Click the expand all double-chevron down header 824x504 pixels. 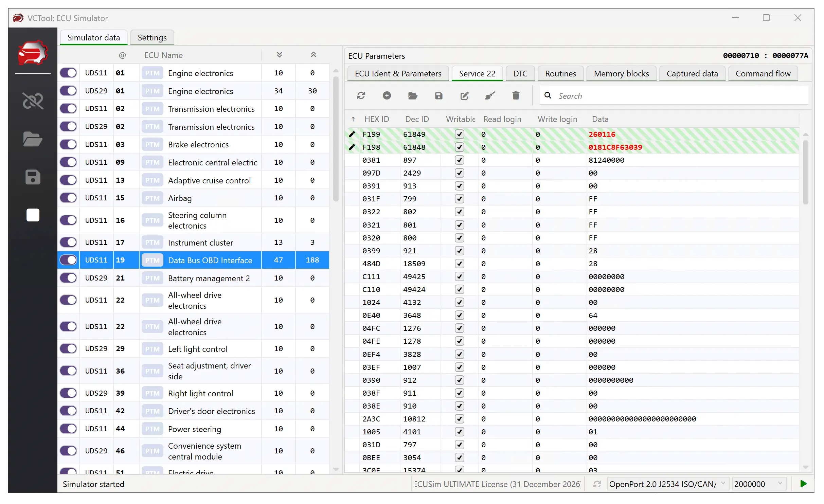279,55
